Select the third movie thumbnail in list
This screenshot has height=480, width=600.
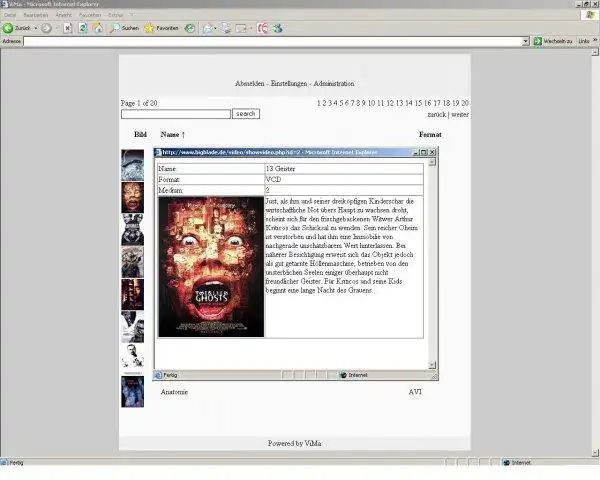tap(132, 230)
